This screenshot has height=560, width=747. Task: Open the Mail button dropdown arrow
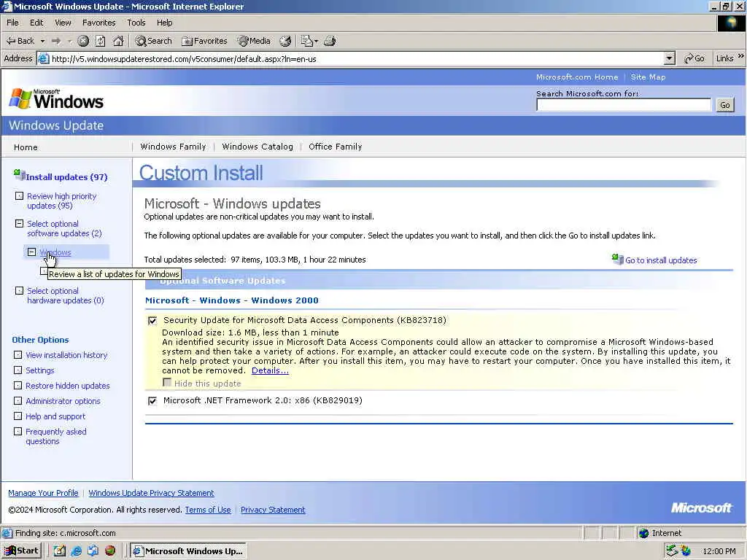[x=317, y=41]
